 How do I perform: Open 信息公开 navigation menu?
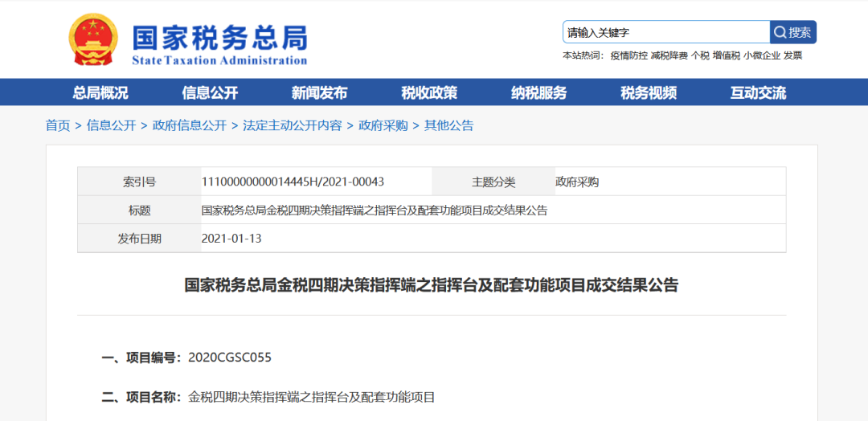[x=210, y=93]
